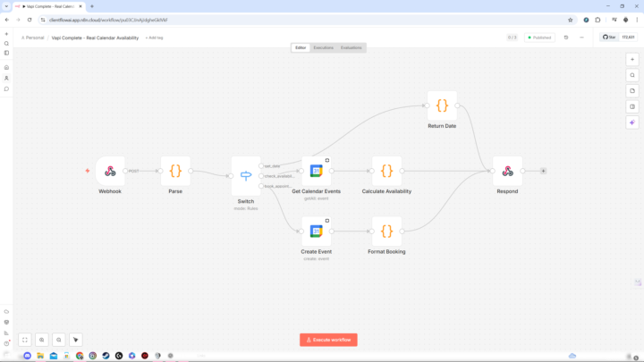Open Discord from the taskbar

click(28, 356)
